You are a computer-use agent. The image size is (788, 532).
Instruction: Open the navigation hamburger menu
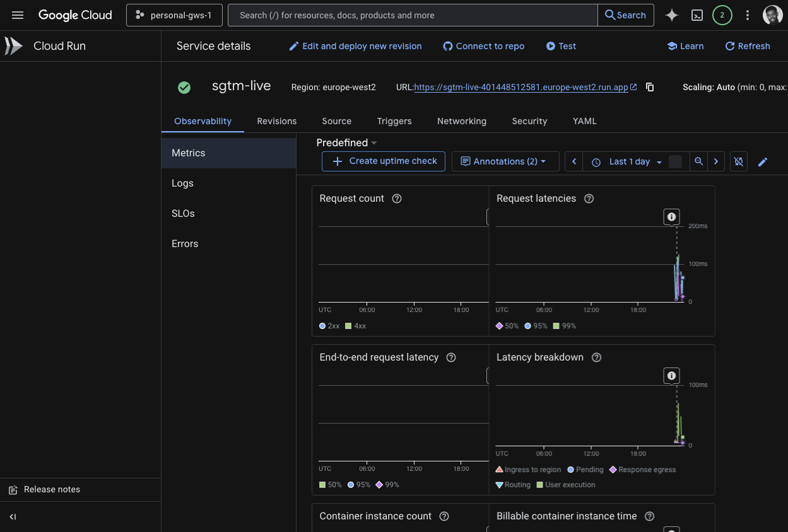[x=18, y=14]
